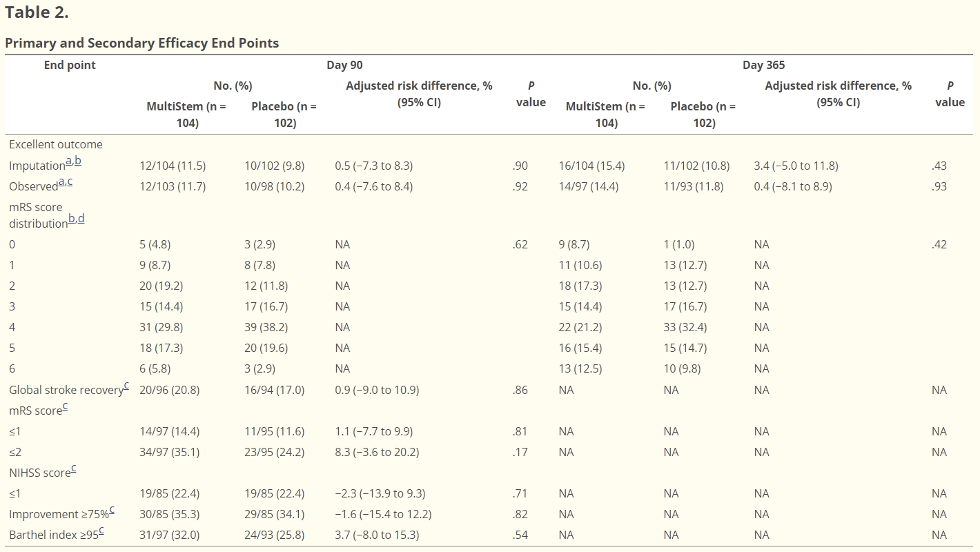
Task: Follow footnote 'd' on mRS score distribution
Action: 81,219
